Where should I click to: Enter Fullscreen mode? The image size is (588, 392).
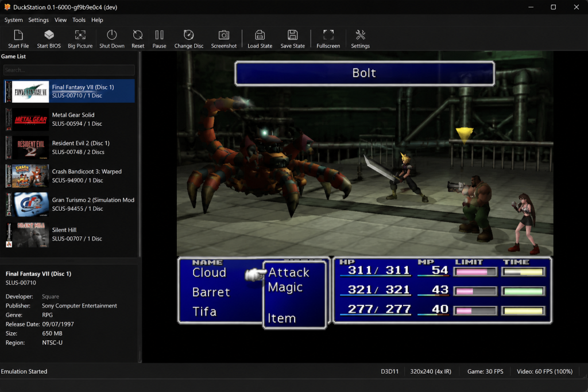(x=328, y=39)
